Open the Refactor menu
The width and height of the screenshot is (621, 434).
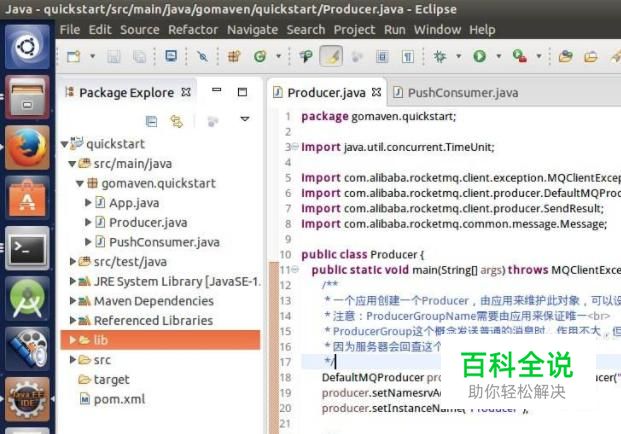[193, 30]
